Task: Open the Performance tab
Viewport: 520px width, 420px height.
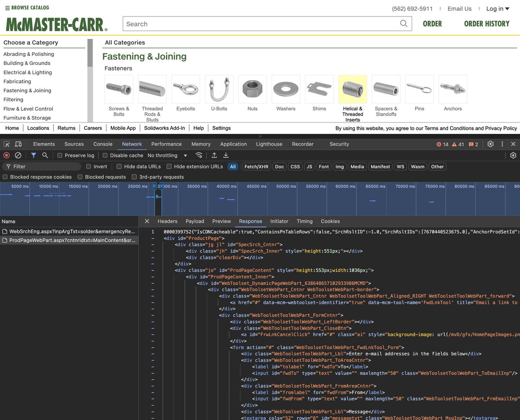Action: point(166,144)
